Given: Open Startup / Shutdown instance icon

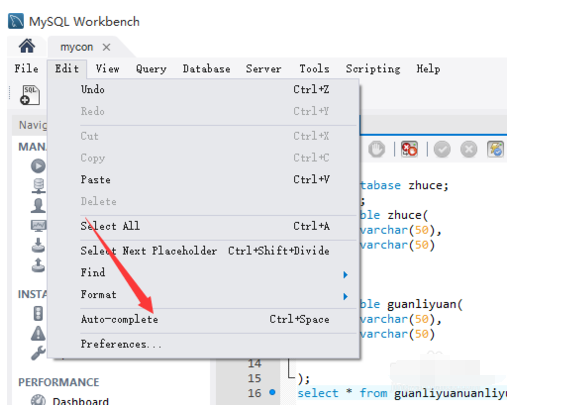Looking at the screenshot, I should click(x=38, y=314).
